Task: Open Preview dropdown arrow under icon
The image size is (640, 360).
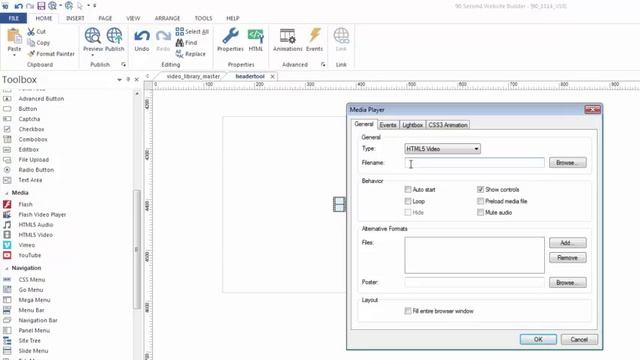Action: coord(93,55)
